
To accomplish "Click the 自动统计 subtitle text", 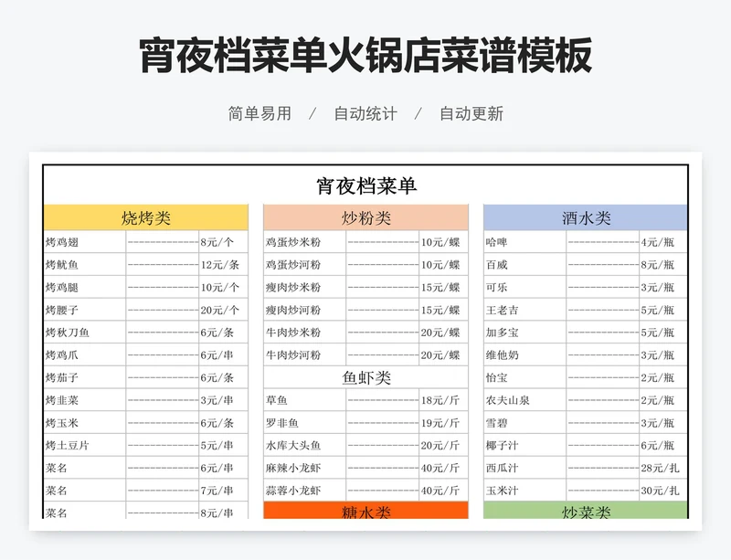I will (x=365, y=114).
